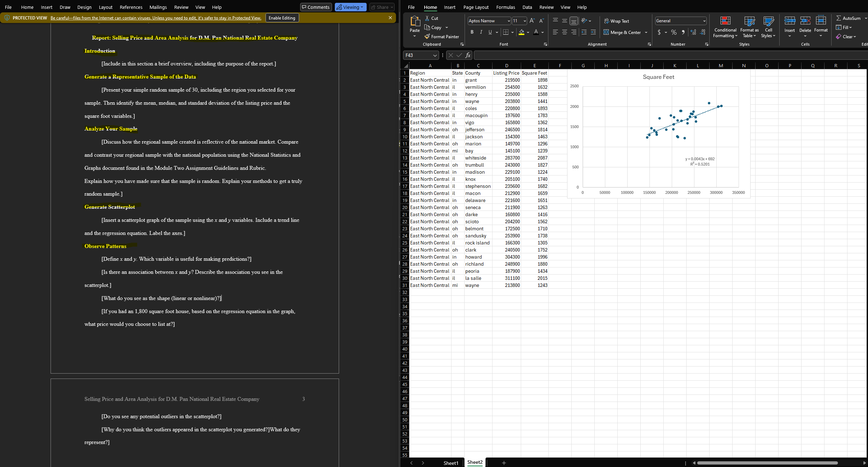868x467 pixels.
Task: Switch to the Sheet1 worksheet tab
Action: pyautogui.click(x=450, y=463)
